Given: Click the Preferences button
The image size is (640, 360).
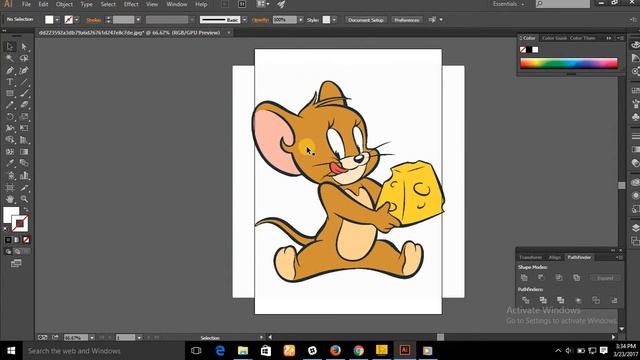Looking at the screenshot, I should coord(407,20).
